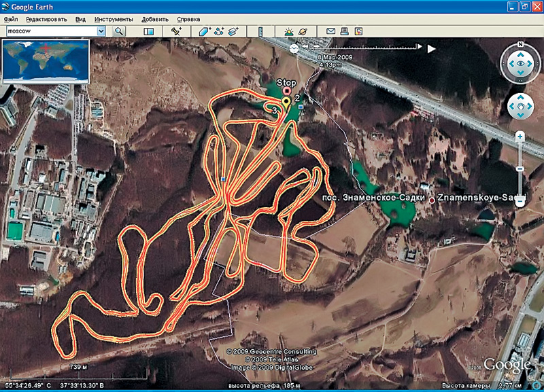
Task: Open the Справка menu
Action: click(188, 20)
